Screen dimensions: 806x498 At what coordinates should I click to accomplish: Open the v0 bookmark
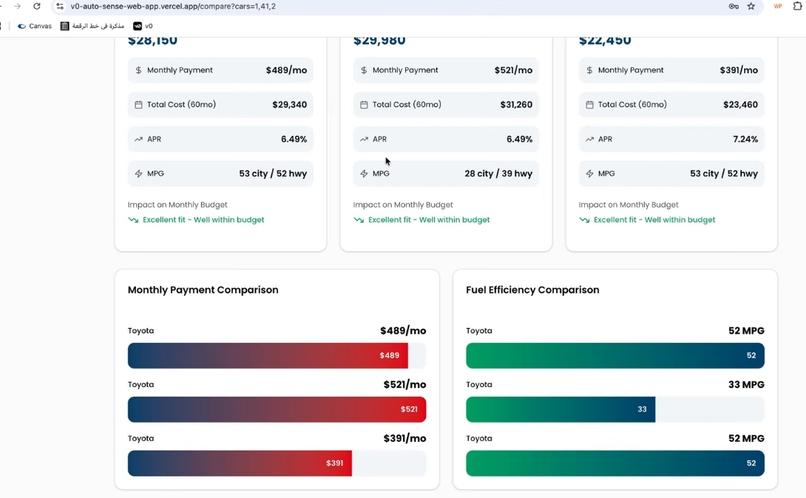[x=143, y=26]
